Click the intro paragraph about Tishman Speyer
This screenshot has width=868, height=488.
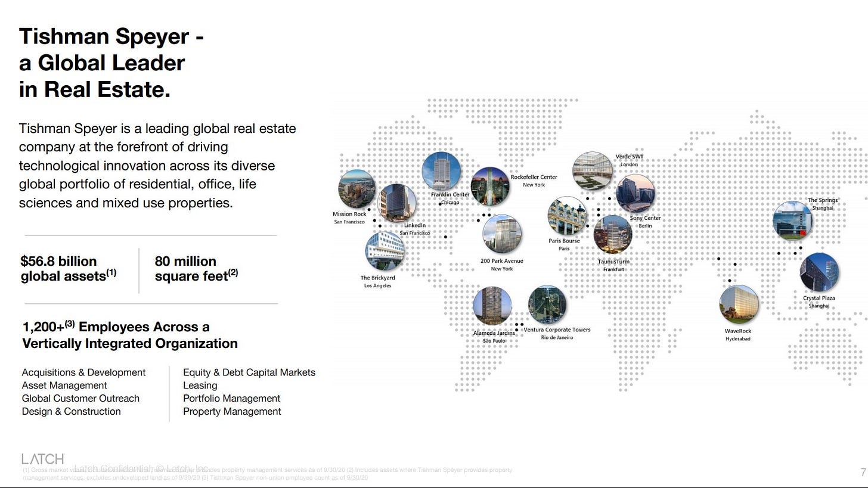[x=157, y=166]
